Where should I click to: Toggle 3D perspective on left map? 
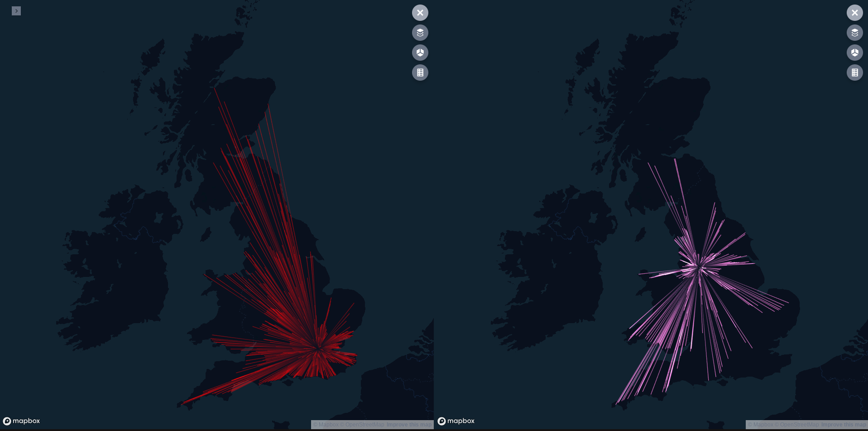[420, 53]
